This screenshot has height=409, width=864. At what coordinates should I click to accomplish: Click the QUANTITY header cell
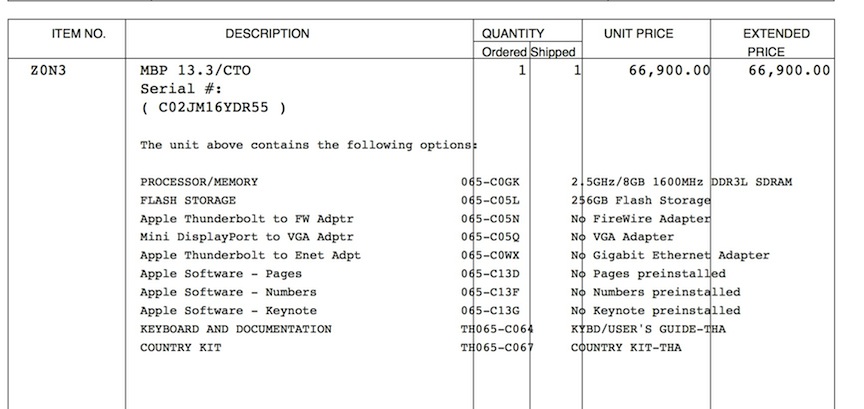click(512, 34)
